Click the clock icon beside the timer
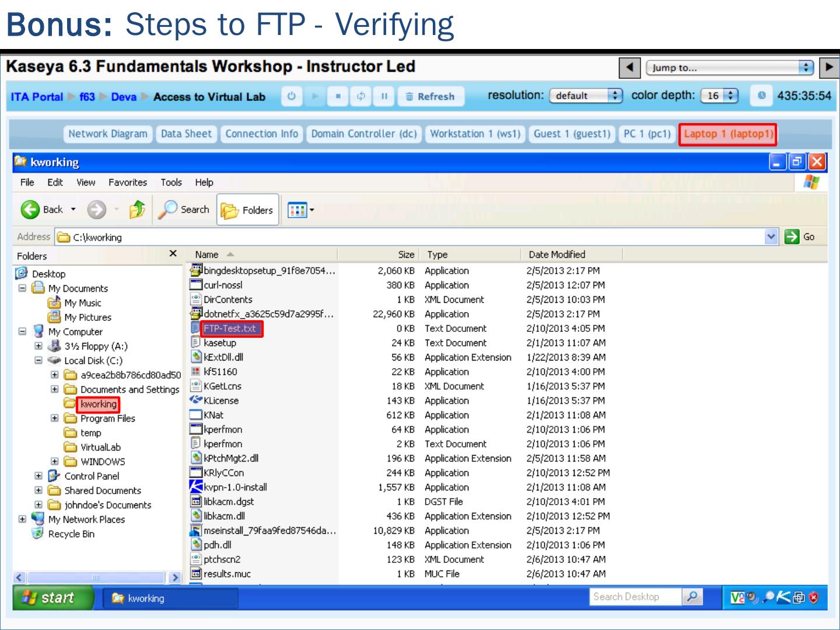840x630 pixels. [761, 96]
